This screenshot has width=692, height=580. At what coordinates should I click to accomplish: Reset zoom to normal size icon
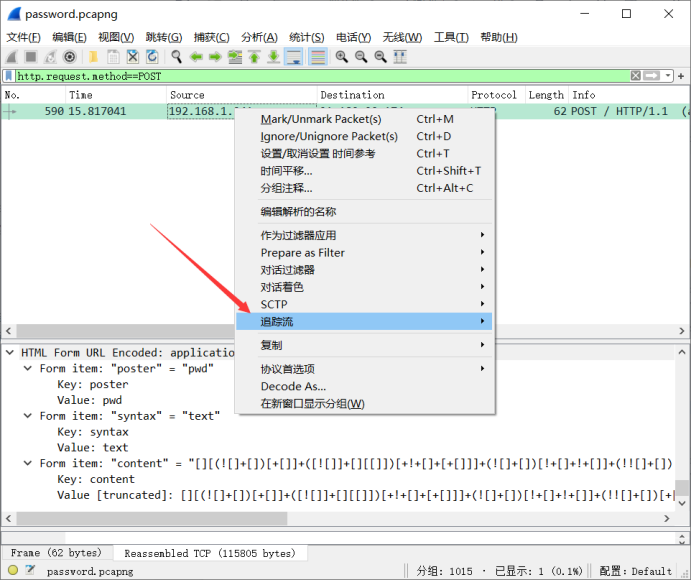[380, 57]
